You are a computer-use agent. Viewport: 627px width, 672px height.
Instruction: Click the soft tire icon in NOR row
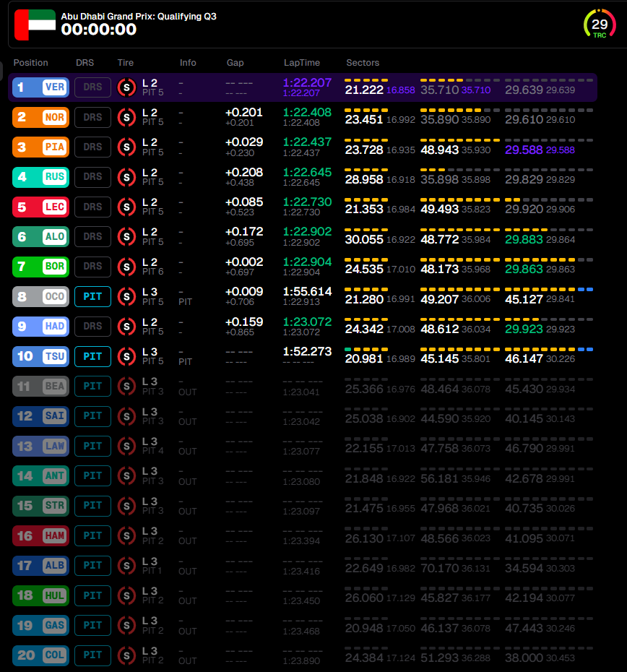[x=126, y=118]
